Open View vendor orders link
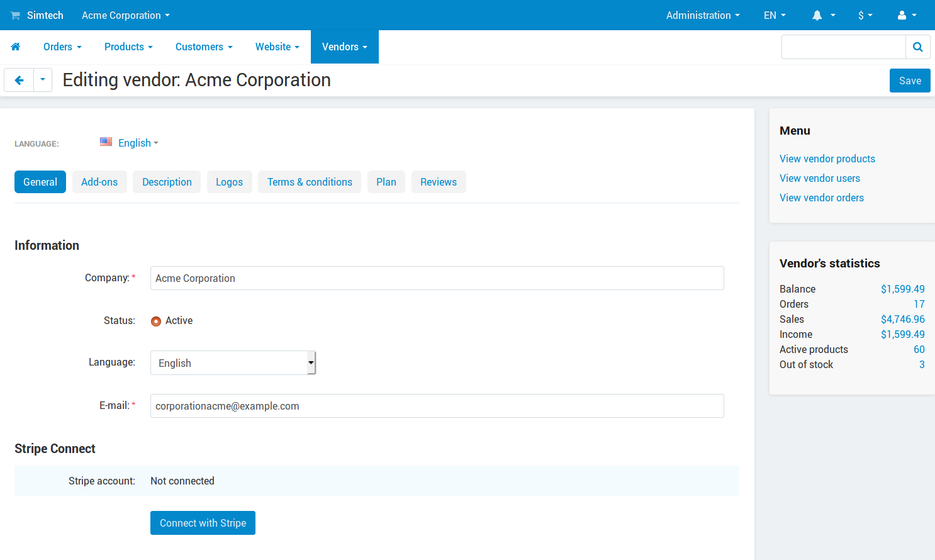The image size is (935, 560). point(822,198)
